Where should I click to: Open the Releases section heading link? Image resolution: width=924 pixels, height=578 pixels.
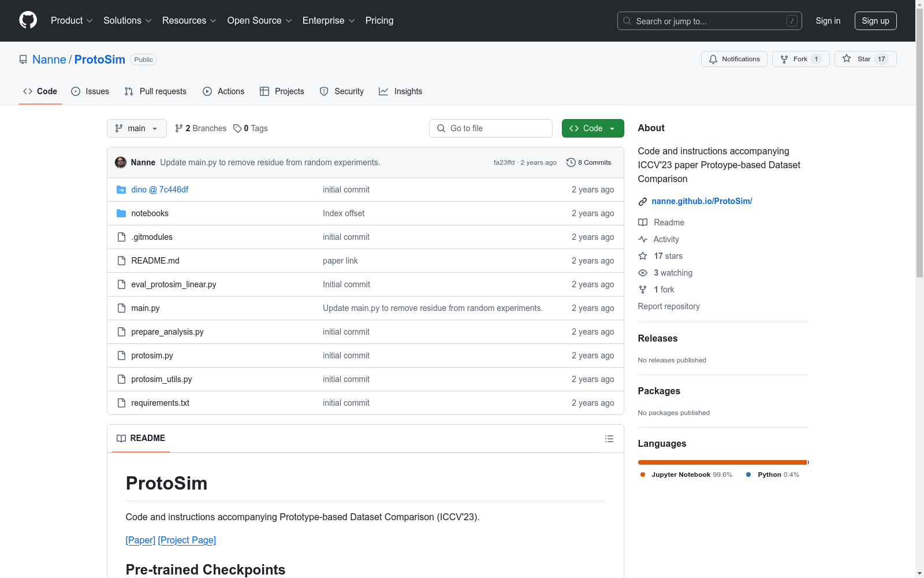658,339
